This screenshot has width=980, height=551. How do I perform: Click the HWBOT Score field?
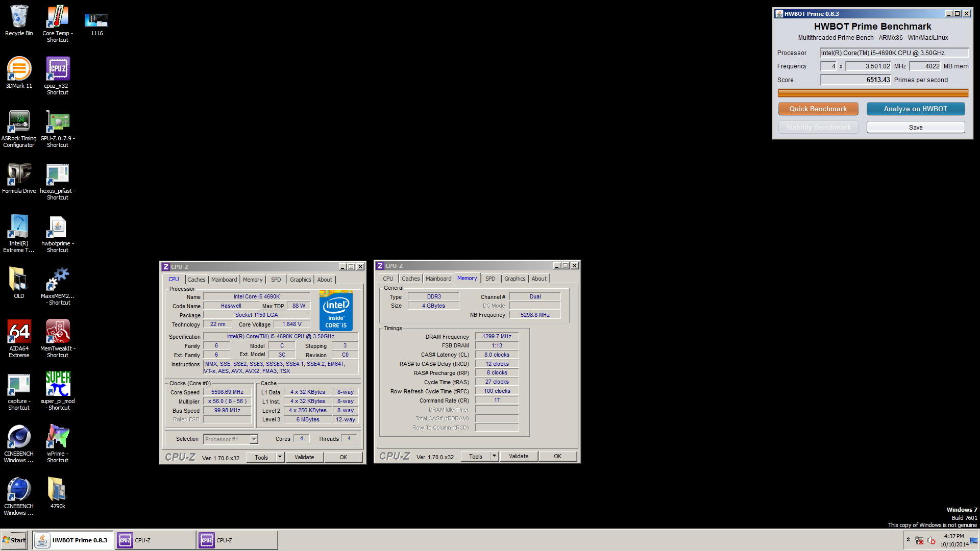pos(855,80)
